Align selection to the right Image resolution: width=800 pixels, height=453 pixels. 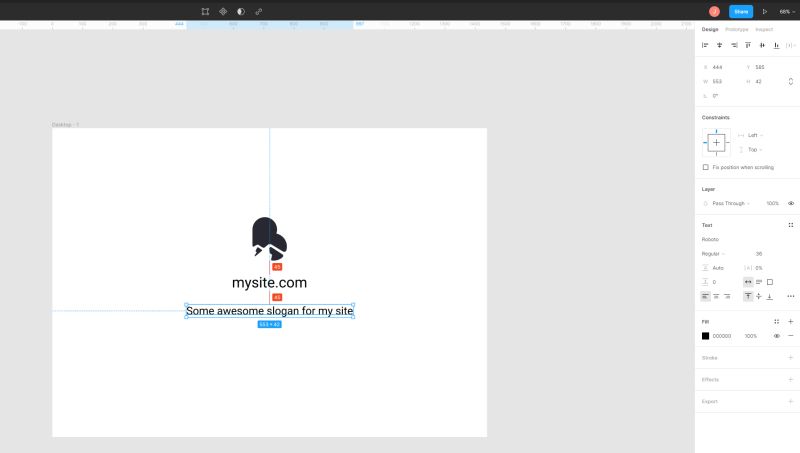point(734,45)
